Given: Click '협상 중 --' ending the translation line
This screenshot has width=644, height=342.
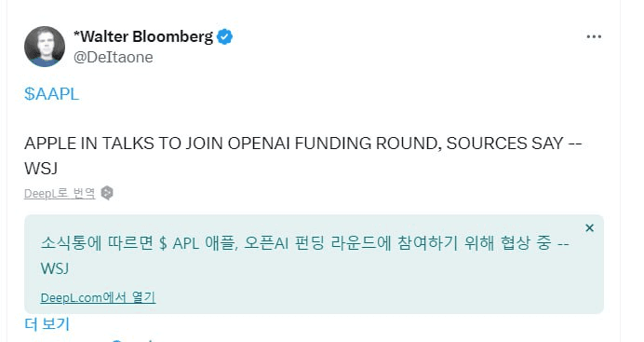Looking at the screenshot, I should click(534, 243).
